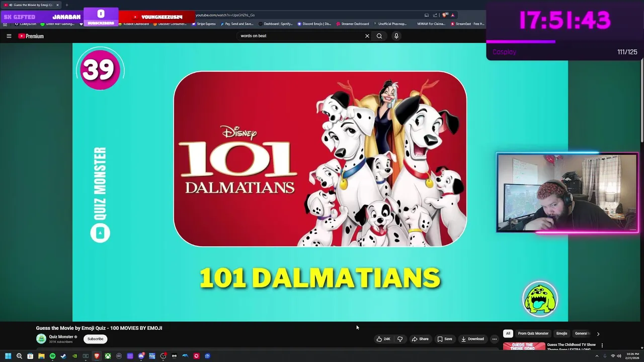The height and width of the screenshot is (362, 644).
Task: Click the video player to pause playback
Action: 320,182
